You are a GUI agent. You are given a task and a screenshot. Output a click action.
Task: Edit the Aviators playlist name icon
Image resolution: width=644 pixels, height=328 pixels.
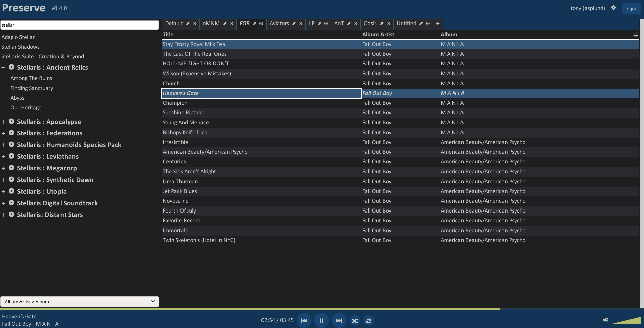[x=294, y=24]
